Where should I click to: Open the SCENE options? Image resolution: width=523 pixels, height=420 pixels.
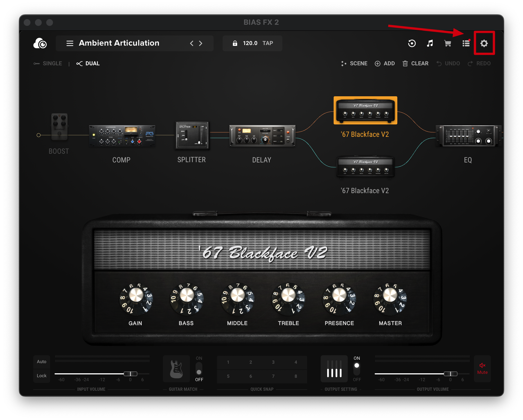pos(354,64)
